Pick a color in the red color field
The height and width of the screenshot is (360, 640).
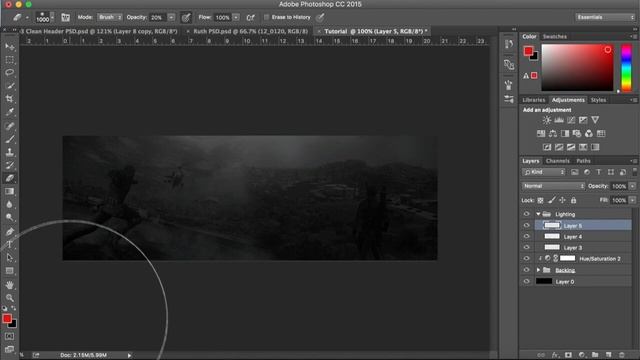click(x=577, y=67)
